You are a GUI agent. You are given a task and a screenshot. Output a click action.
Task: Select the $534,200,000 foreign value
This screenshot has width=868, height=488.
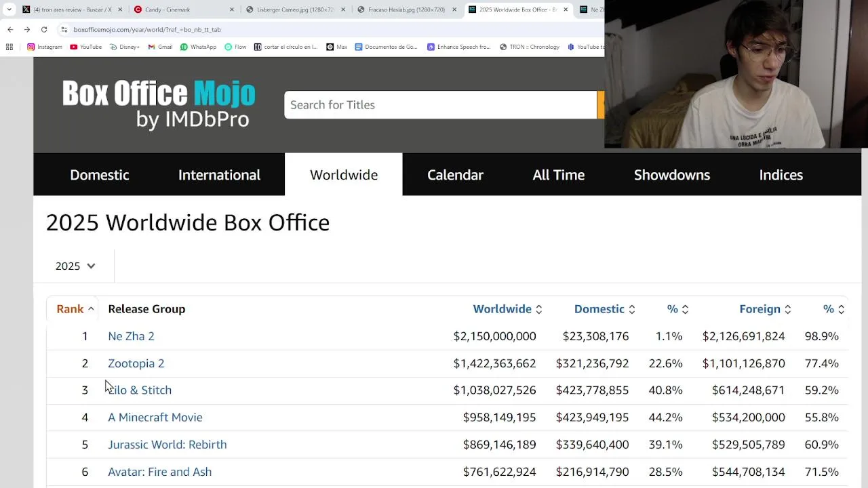pos(748,418)
